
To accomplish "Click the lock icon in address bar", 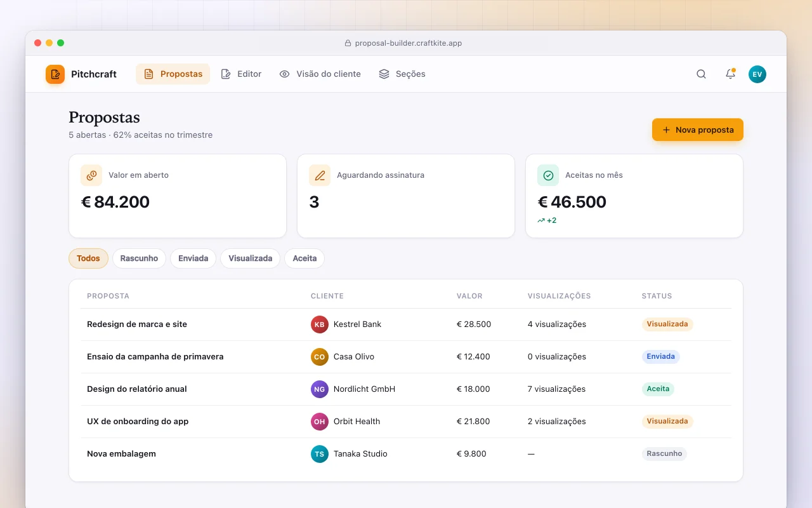I will (x=348, y=43).
